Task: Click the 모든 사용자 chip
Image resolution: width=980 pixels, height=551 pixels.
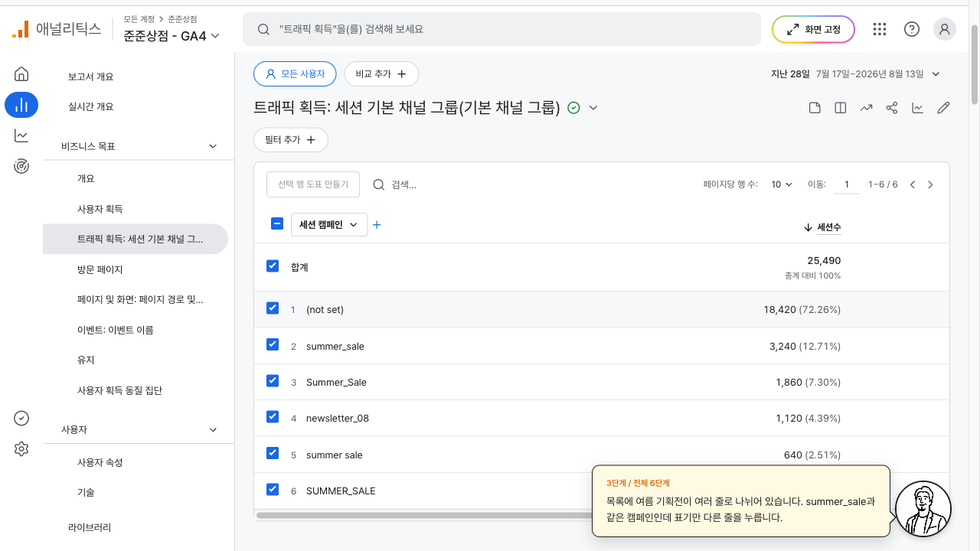Action: [295, 74]
